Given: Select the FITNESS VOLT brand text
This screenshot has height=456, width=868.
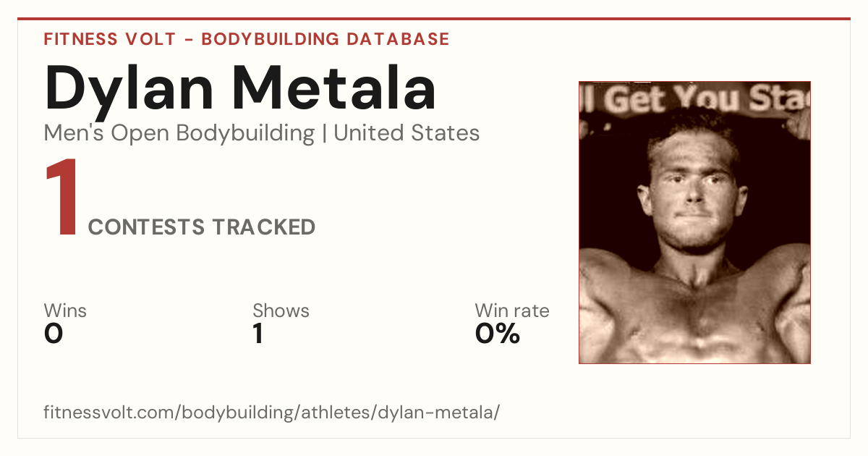Looking at the screenshot, I should pyautogui.click(x=109, y=39).
